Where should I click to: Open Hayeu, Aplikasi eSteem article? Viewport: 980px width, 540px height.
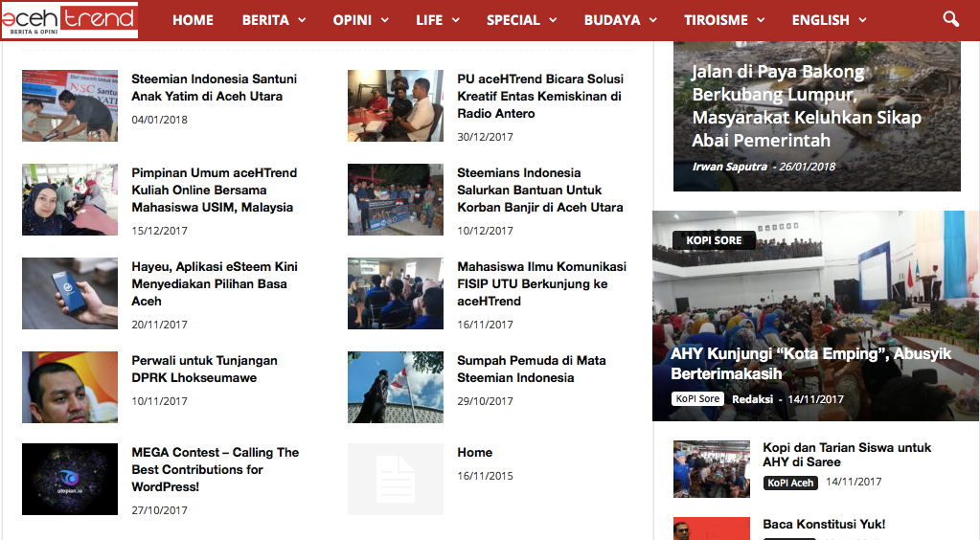pyautogui.click(x=215, y=283)
